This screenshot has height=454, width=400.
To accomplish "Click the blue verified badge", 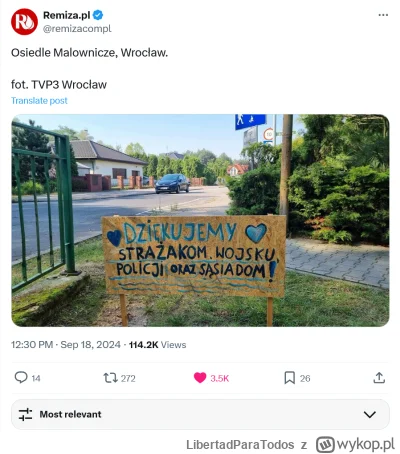I will [98, 15].
